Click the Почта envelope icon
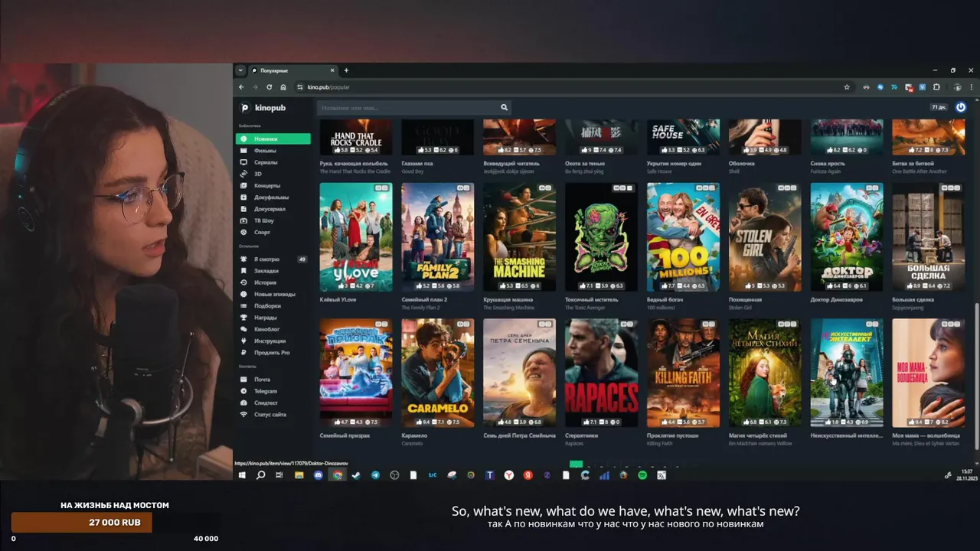The width and height of the screenshot is (980, 551). 244,380
